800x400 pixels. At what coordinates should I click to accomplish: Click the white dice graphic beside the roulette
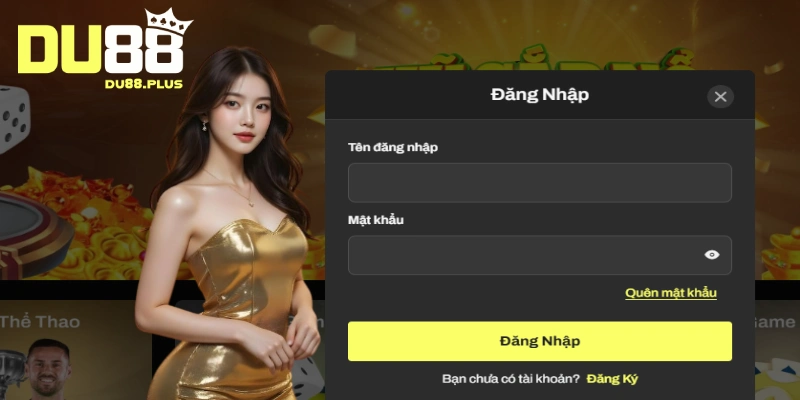point(14,119)
